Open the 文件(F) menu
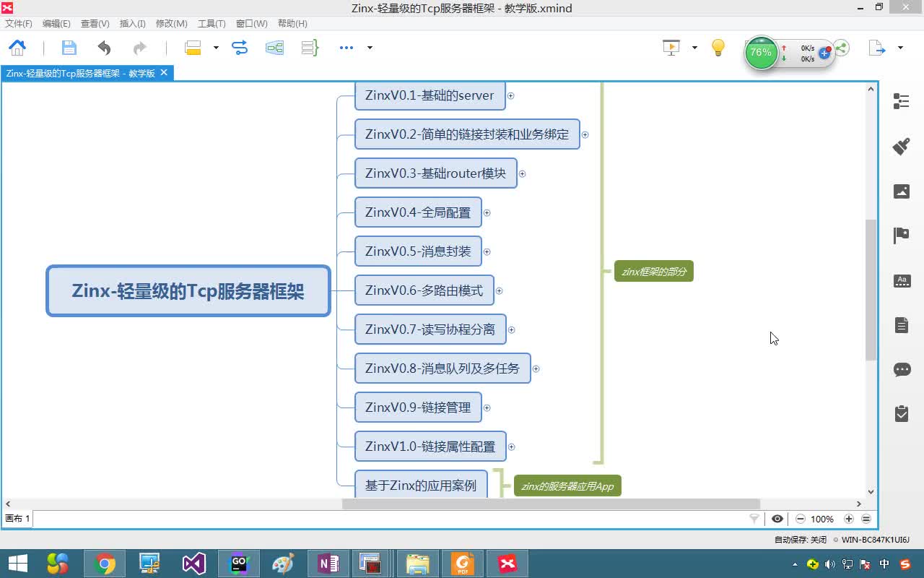Screen dimensions: 924x578 (19, 24)
